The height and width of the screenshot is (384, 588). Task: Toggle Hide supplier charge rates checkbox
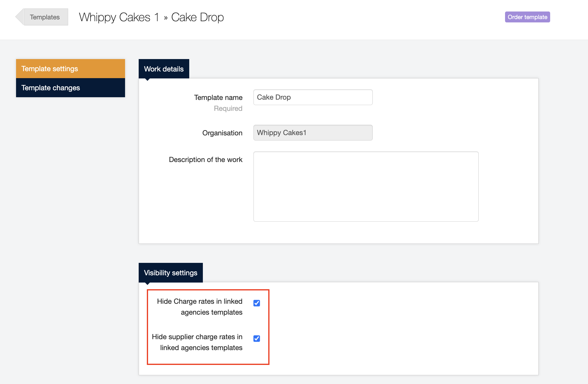[257, 339]
